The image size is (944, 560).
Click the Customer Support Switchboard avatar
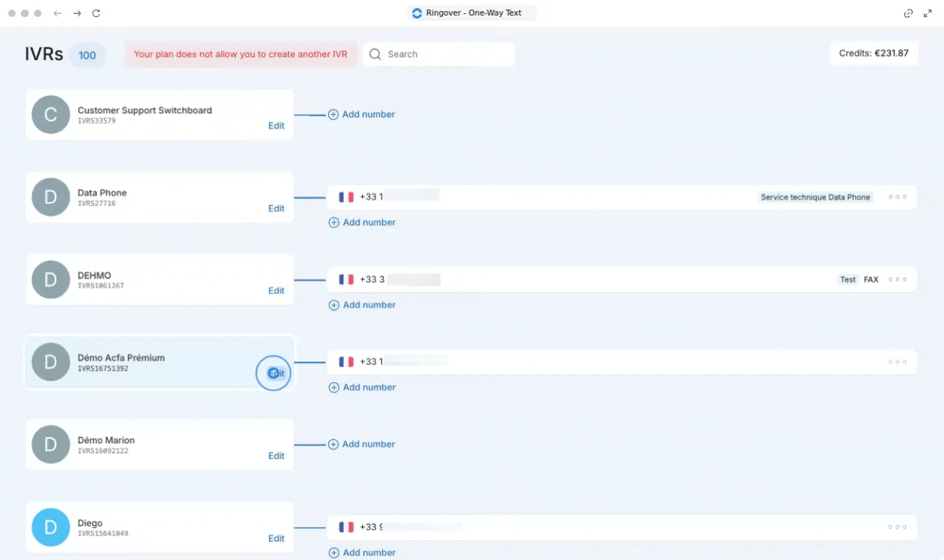50,115
